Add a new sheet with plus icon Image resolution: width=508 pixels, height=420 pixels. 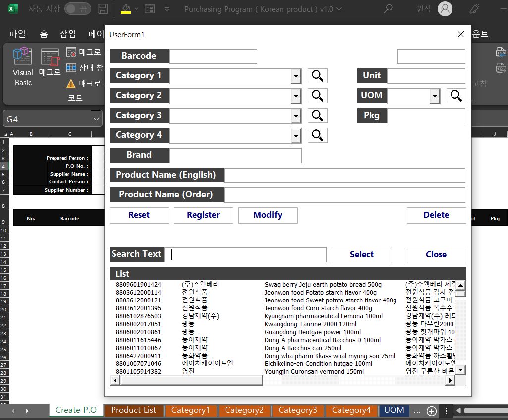coord(432,411)
